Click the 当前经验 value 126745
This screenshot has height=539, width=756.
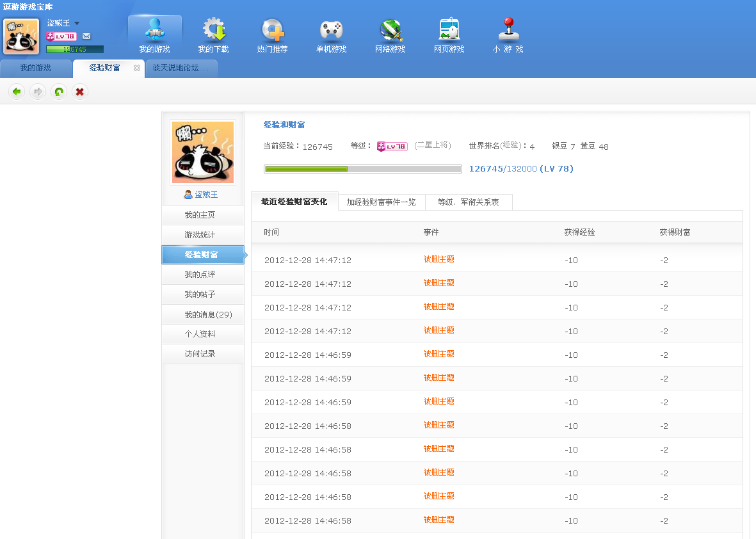tap(318, 147)
